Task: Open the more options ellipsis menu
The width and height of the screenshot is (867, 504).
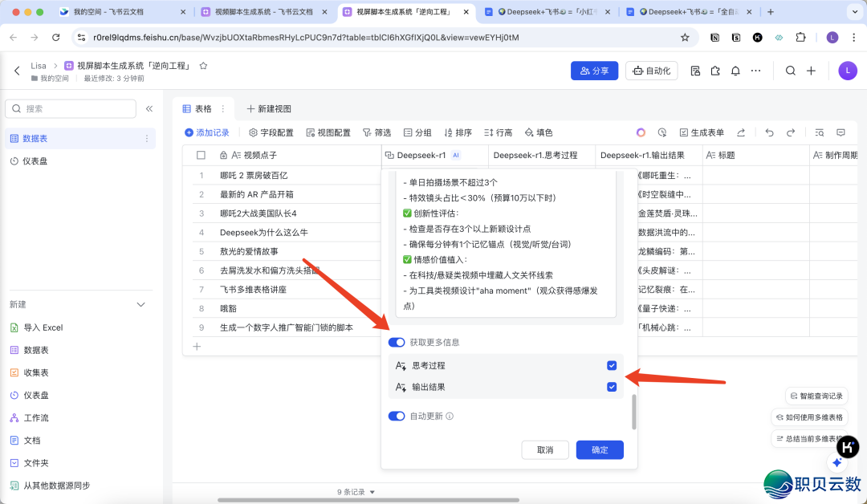Action: point(755,71)
